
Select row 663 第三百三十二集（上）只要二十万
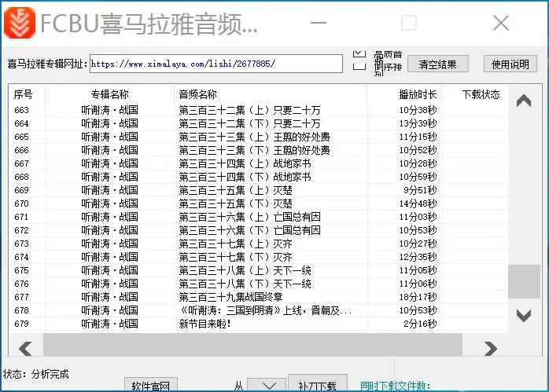tap(259, 110)
